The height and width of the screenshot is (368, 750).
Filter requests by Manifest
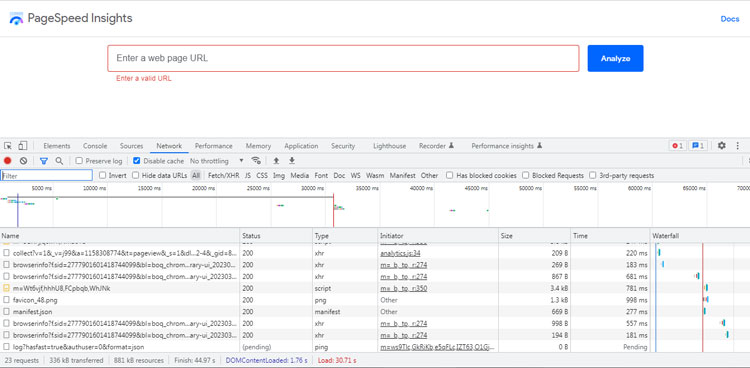pos(402,176)
